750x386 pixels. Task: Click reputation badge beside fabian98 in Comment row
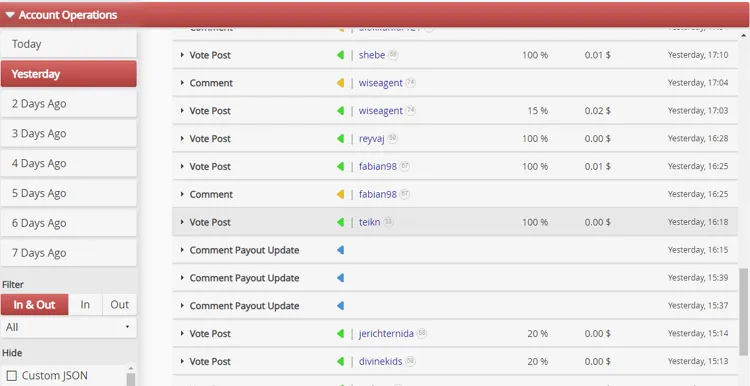[405, 194]
